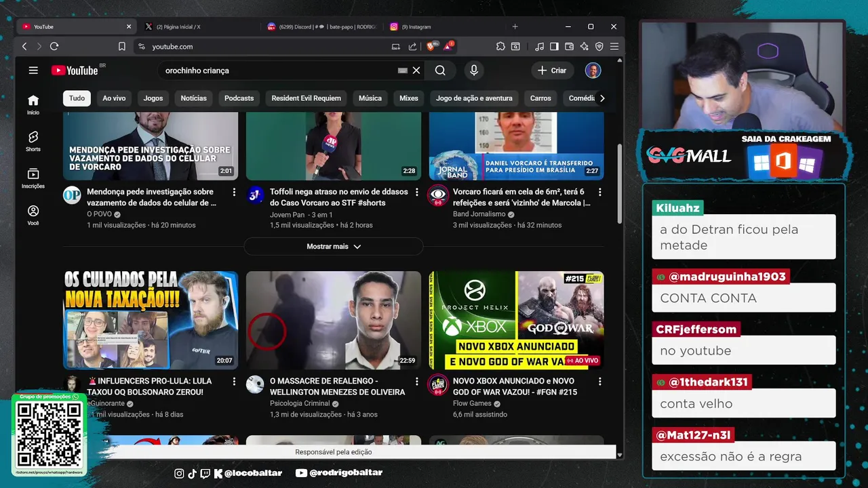Open the Brave Rewards triangle icon

click(x=448, y=46)
